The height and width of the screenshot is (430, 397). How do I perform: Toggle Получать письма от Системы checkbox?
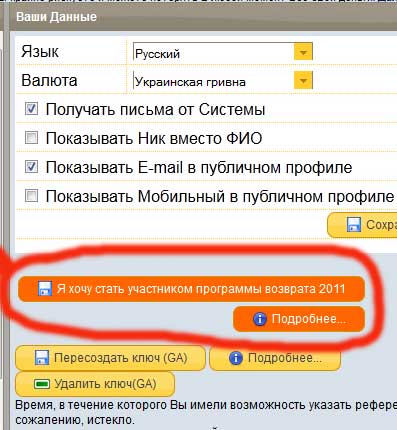pos(32,109)
